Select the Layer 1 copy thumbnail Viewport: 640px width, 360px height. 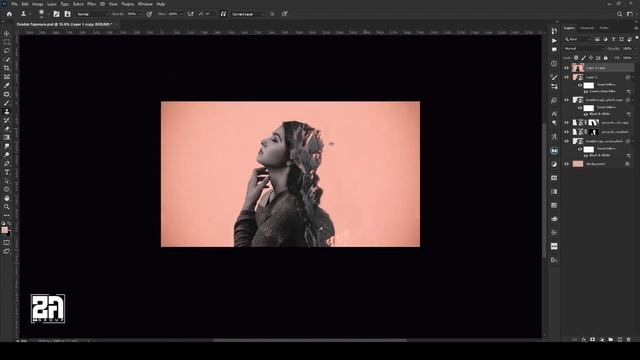pos(578,68)
